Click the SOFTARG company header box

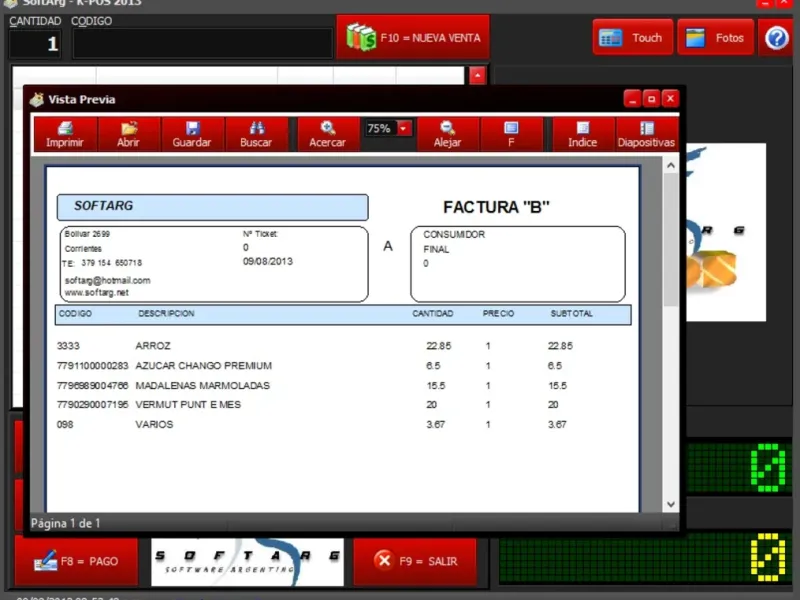[x=212, y=207]
